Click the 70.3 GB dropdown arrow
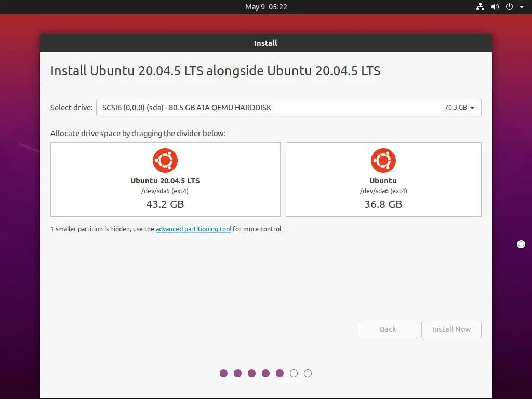This screenshot has width=532, height=399. [472, 108]
